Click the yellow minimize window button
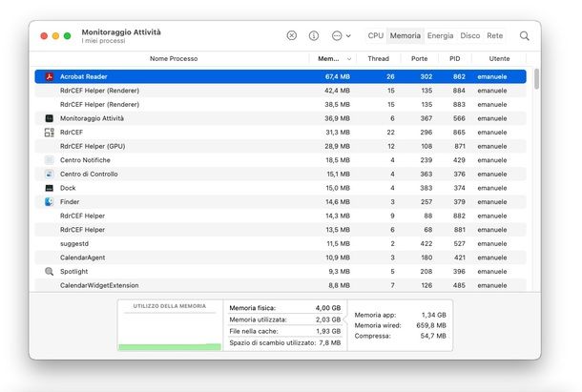 tap(55, 35)
